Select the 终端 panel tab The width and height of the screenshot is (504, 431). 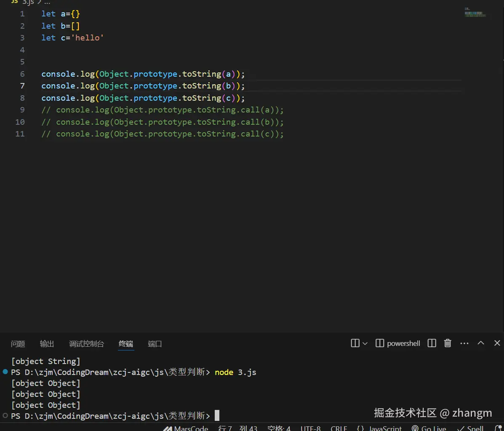pyautogui.click(x=126, y=344)
